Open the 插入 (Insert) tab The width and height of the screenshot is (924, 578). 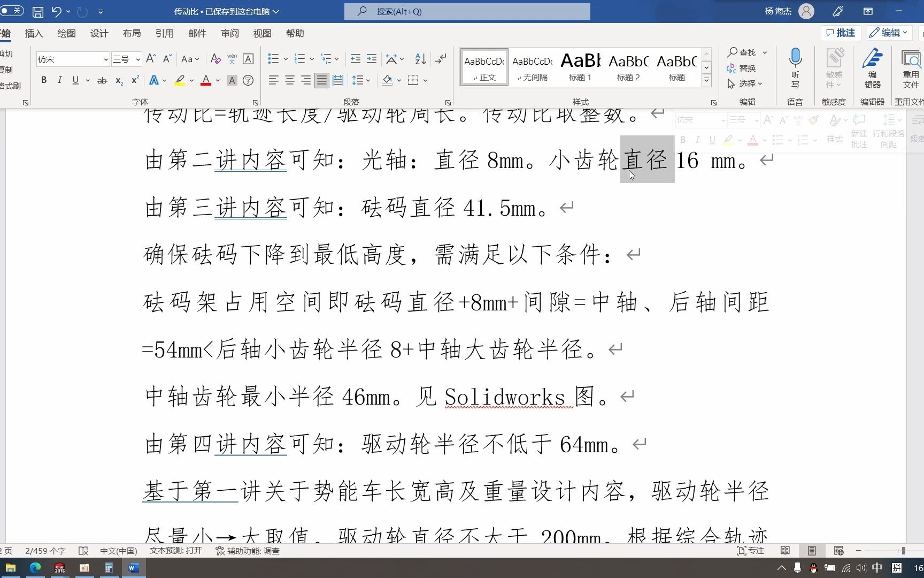[x=34, y=33]
